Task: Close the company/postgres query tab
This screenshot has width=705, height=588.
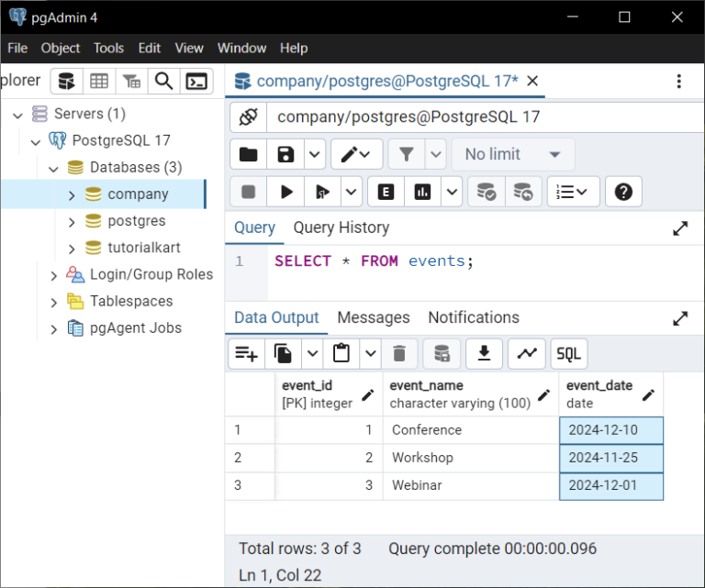Action: (532, 82)
